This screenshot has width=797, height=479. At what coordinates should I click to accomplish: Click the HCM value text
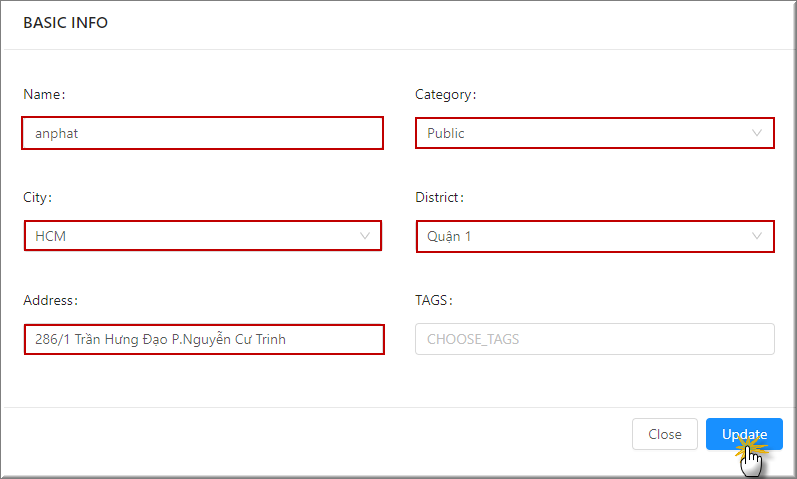click(x=50, y=236)
